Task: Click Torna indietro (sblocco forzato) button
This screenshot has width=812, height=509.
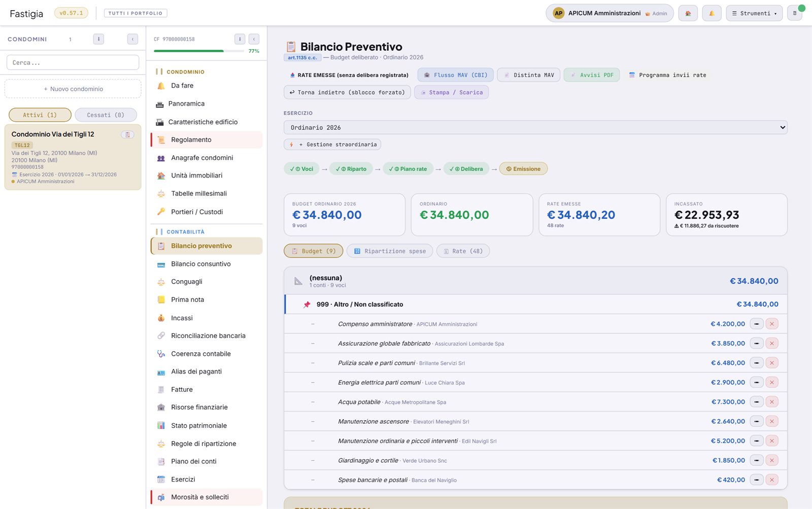Action: pos(347,92)
